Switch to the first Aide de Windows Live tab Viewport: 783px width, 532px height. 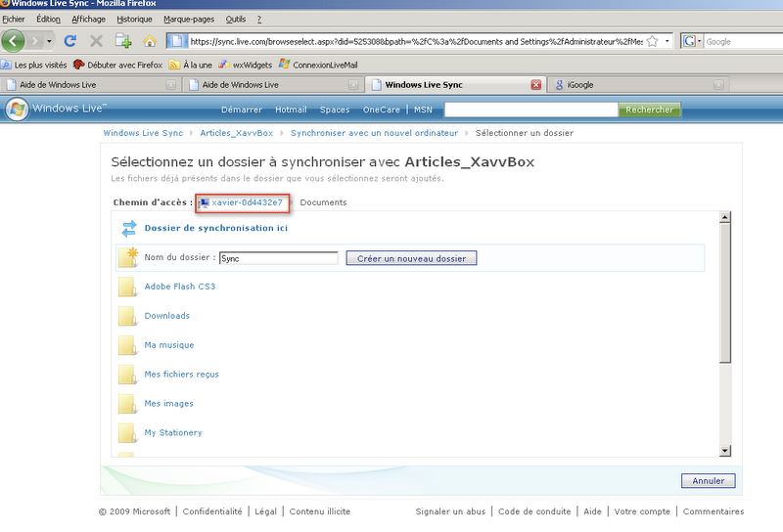point(91,85)
